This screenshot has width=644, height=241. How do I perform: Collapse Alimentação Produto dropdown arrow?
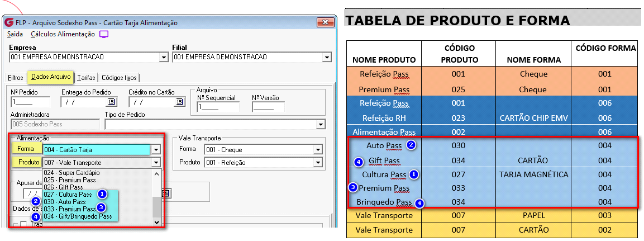coord(156,163)
